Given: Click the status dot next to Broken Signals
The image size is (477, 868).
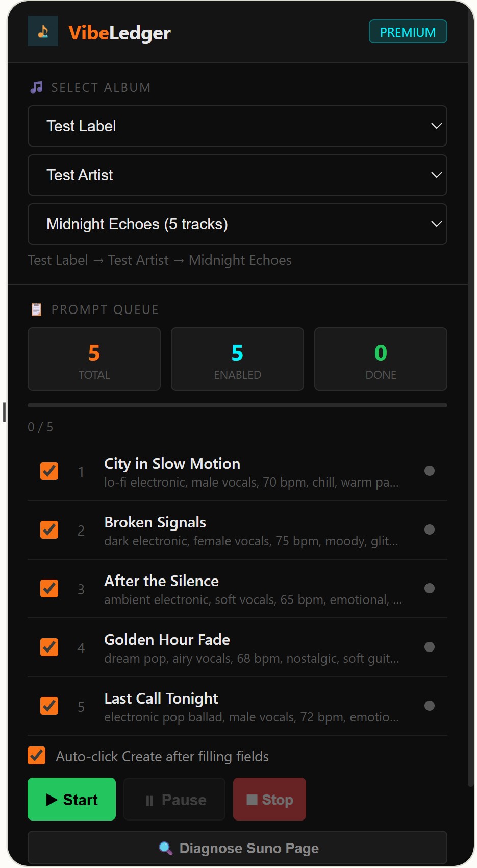Looking at the screenshot, I should [x=429, y=529].
